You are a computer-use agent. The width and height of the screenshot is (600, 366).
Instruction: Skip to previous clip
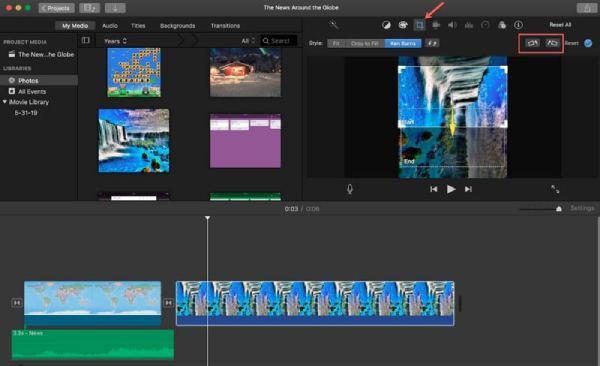tap(434, 189)
